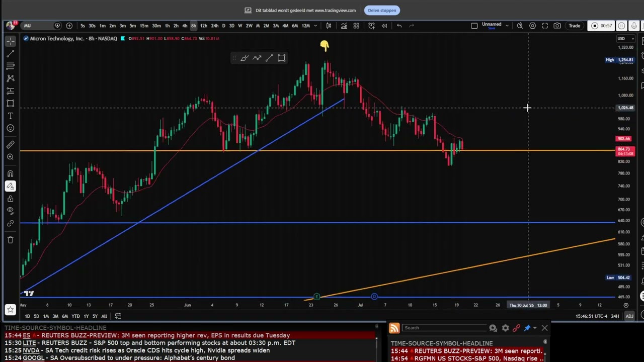
Task: Hide all drawings eye icon
Action: 10,211
